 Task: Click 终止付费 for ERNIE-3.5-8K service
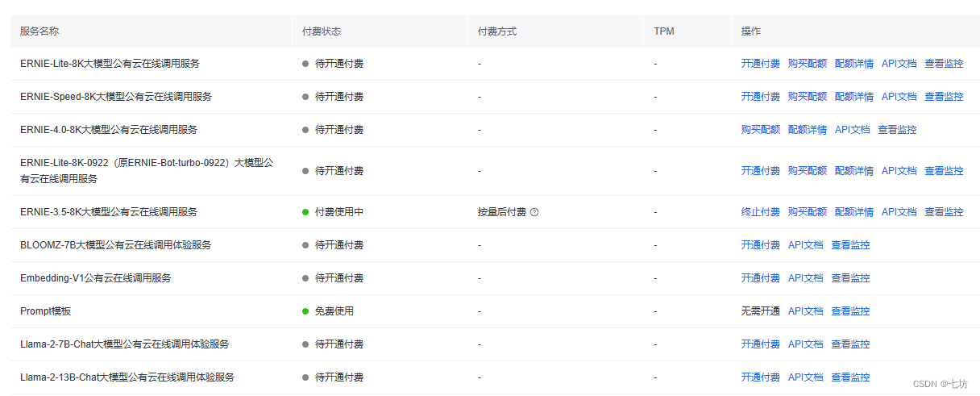[761, 212]
